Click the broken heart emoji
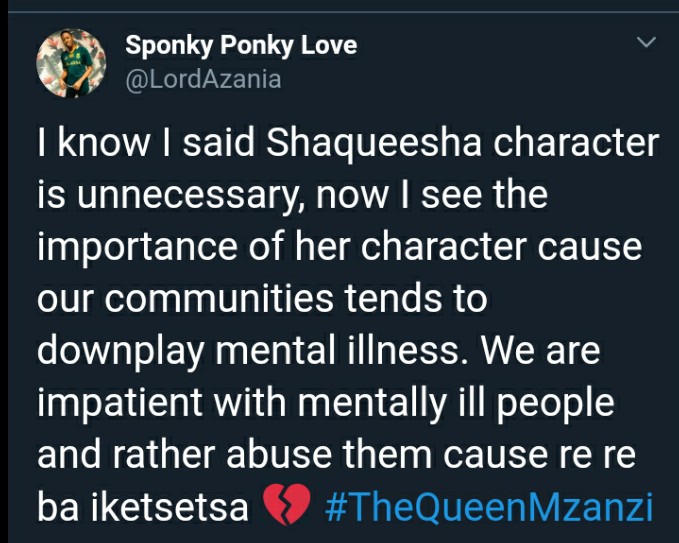 click(287, 505)
